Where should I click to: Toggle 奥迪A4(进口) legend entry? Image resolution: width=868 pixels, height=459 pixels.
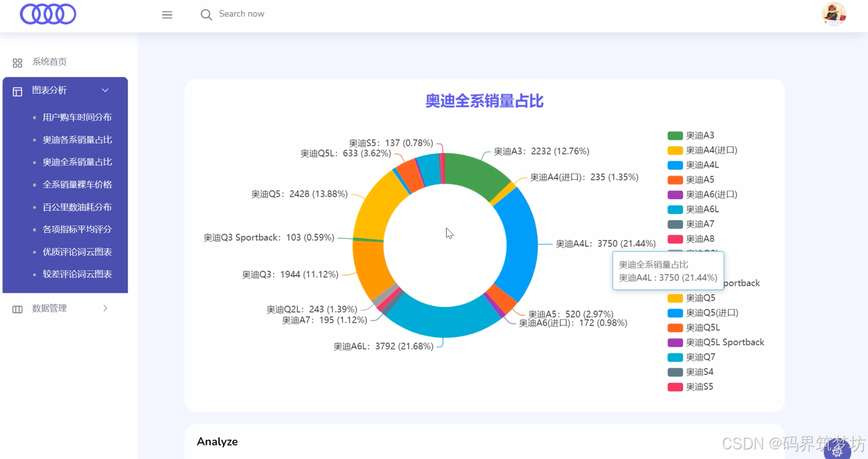[702, 150]
